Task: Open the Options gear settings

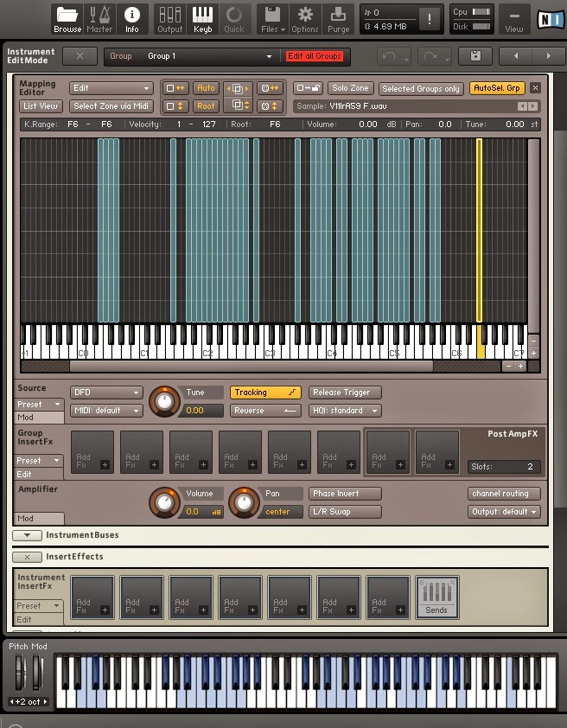Action: click(304, 18)
